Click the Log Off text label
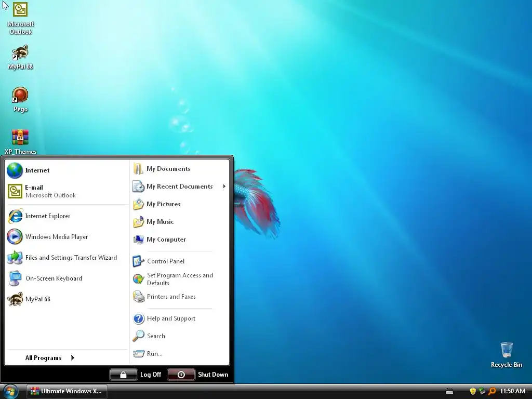The image size is (532, 399). (x=151, y=375)
